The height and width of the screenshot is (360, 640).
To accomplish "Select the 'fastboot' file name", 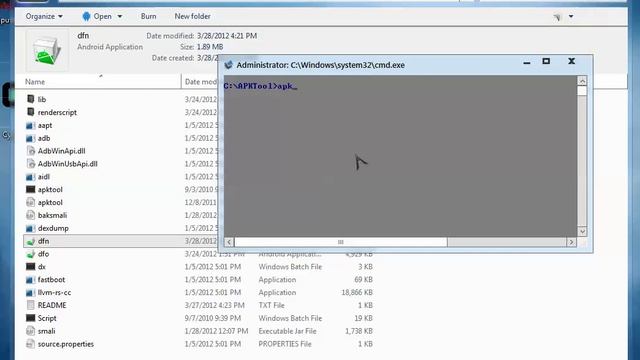I will 51,280.
